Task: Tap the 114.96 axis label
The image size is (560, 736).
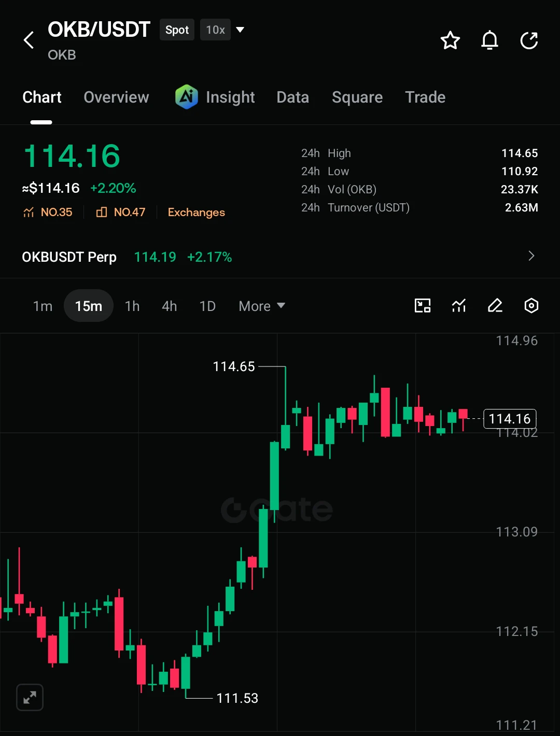Action: (x=517, y=341)
